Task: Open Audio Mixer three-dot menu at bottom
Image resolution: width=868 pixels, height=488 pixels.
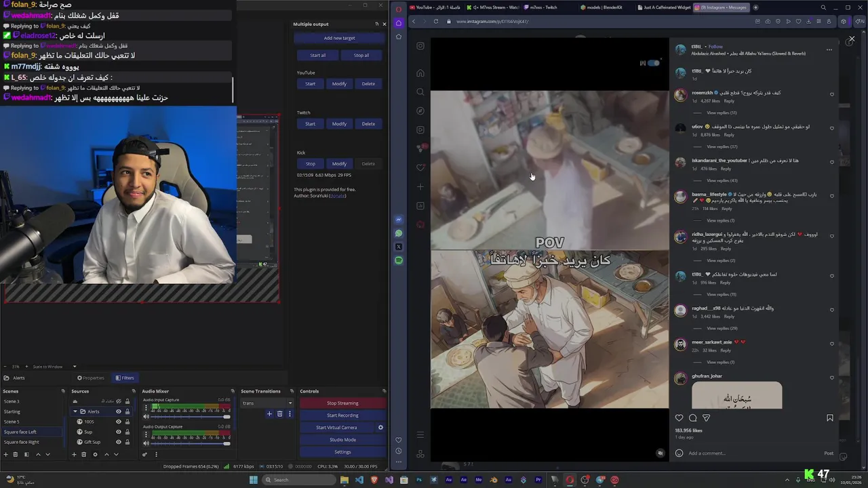Action: 156,454
